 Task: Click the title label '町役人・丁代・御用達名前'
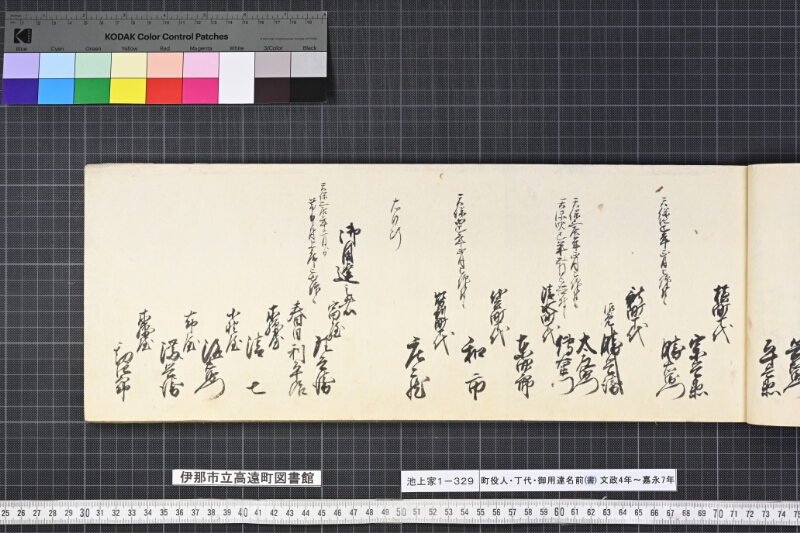click(532, 480)
